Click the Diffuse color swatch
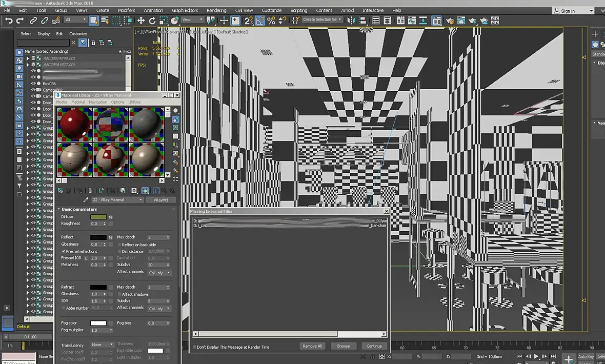The height and width of the screenshot is (364, 605). click(98, 217)
